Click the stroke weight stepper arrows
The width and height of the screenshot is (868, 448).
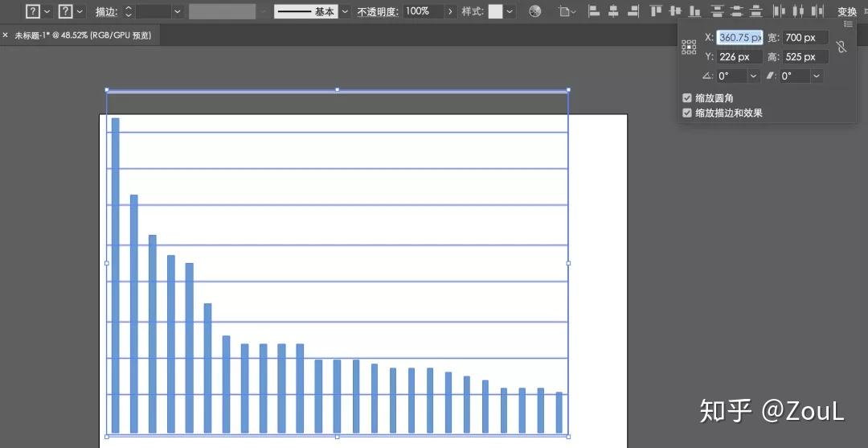point(129,11)
